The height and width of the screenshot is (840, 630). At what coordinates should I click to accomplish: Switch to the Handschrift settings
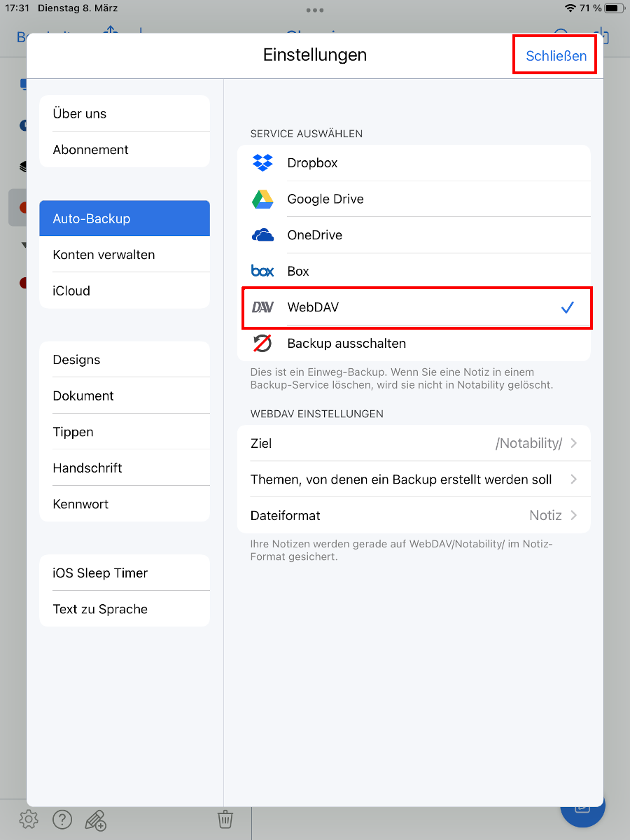[x=87, y=468]
